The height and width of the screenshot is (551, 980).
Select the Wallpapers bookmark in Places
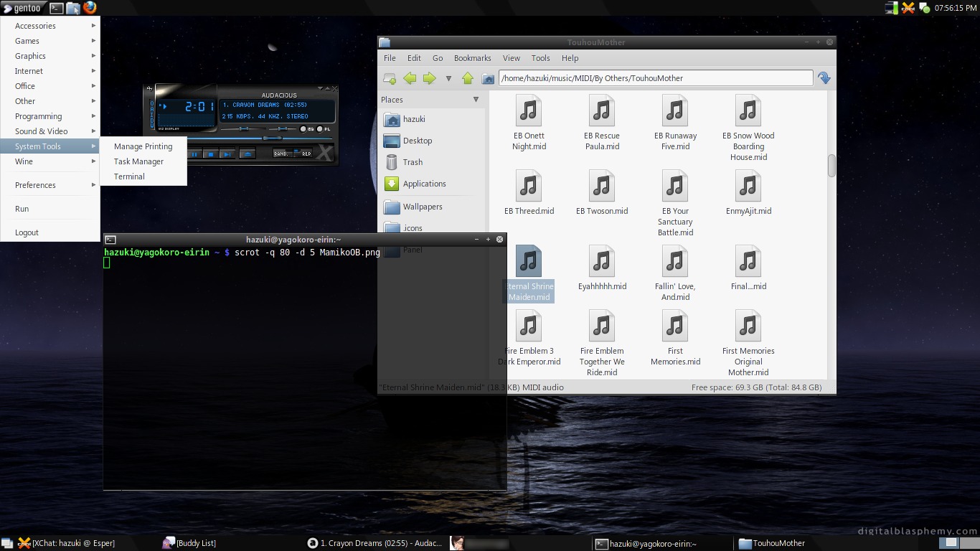(x=431, y=207)
